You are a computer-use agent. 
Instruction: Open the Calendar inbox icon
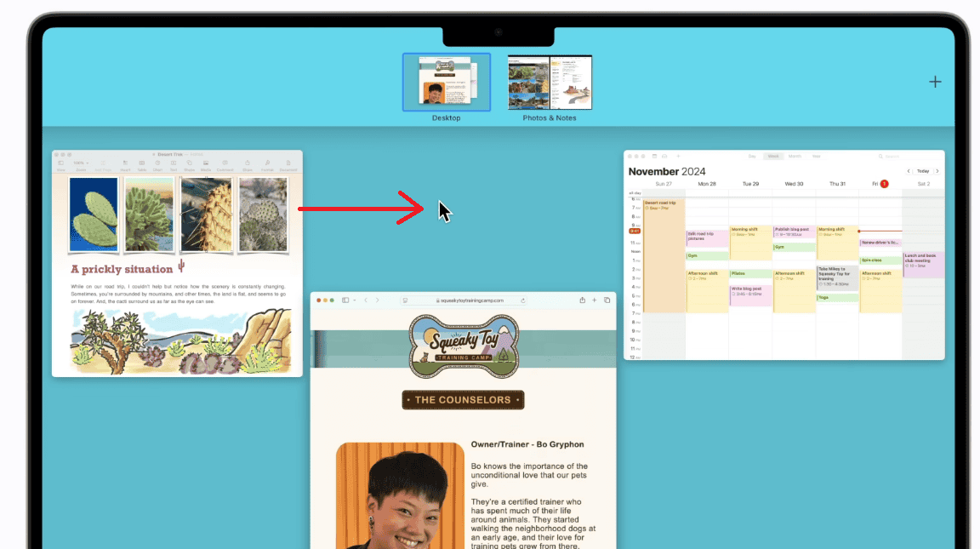pos(664,157)
